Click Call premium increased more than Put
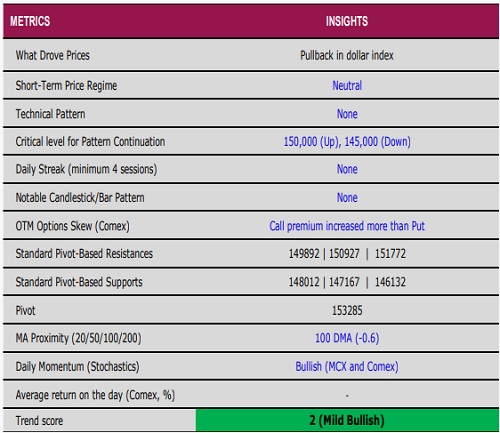 point(347,226)
